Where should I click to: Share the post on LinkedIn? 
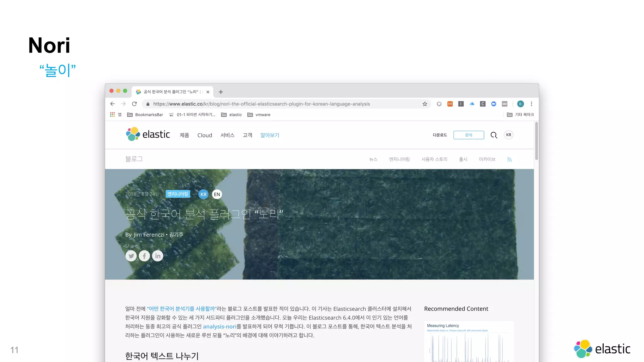click(x=158, y=256)
